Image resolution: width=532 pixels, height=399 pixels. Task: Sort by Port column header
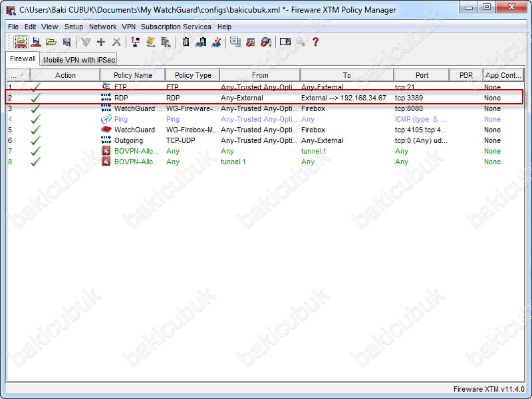(x=422, y=75)
